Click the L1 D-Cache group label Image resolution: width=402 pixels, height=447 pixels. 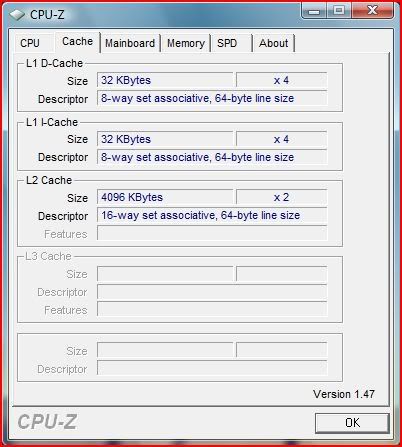pos(54,63)
